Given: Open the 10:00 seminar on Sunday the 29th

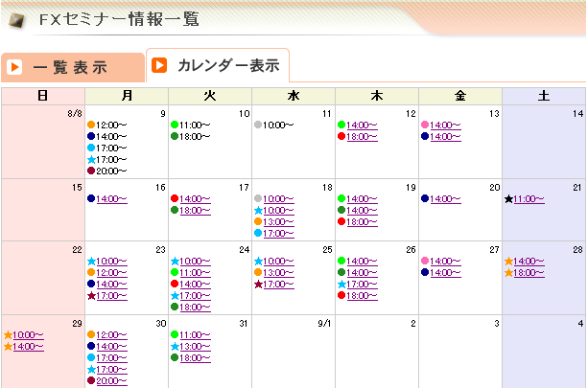Looking at the screenshot, I should (28, 335).
